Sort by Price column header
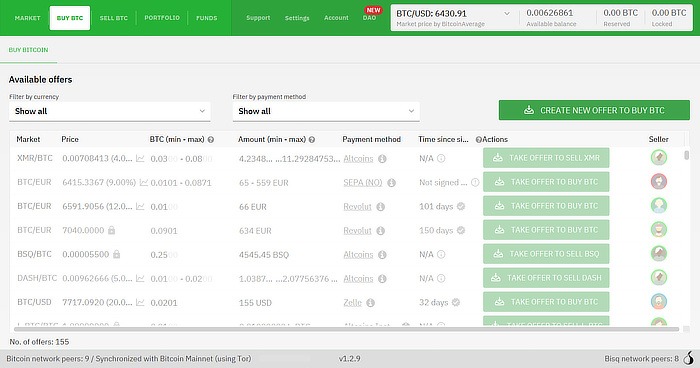The width and height of the screenshot is (700, 368). click(x=70, y=139)
